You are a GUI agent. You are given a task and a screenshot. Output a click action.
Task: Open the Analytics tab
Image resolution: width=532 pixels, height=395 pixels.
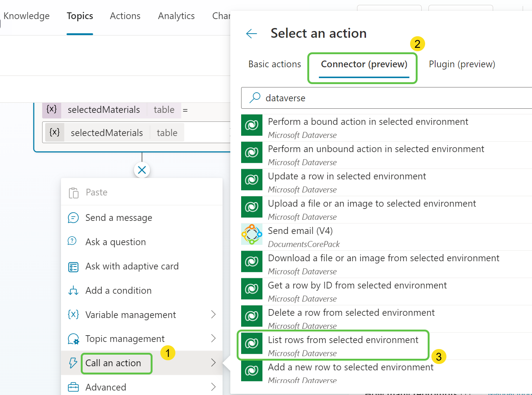[176, 16]
